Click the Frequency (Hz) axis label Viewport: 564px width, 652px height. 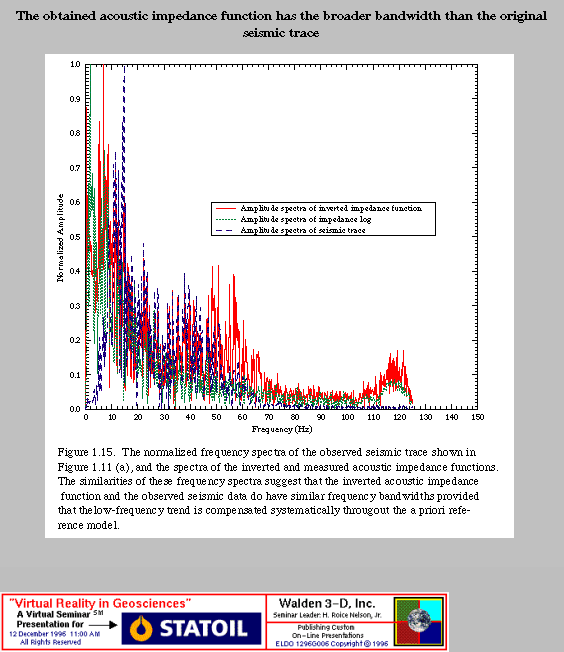pos(282,429)
